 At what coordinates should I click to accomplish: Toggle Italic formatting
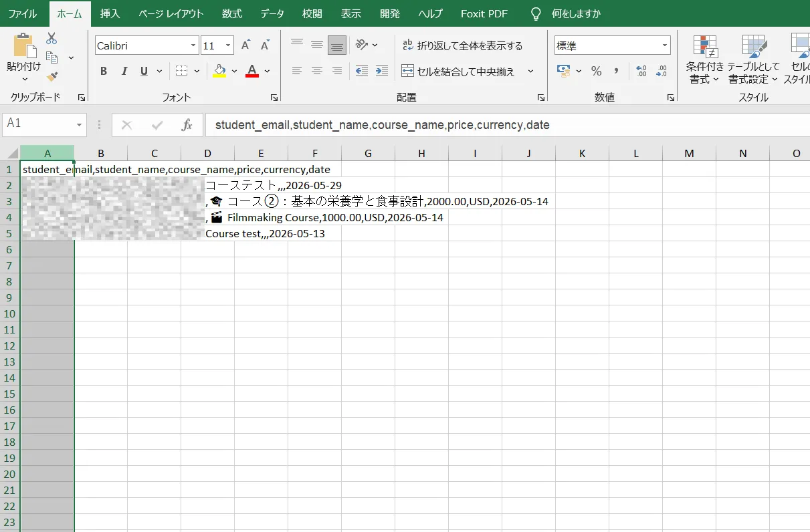124,72
